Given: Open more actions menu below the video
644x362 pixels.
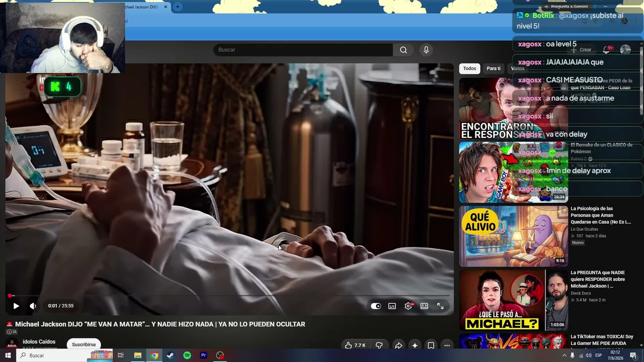Looking at the screenshot, I should 447,345.
